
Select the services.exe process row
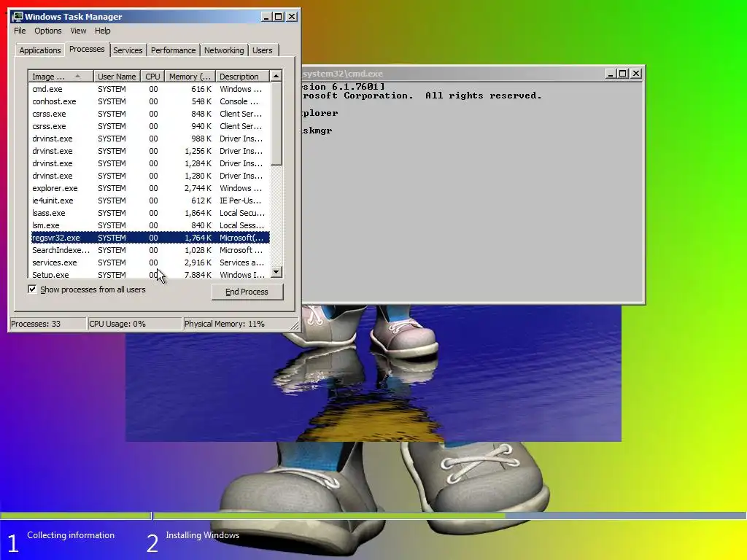(x=150, y=262)
